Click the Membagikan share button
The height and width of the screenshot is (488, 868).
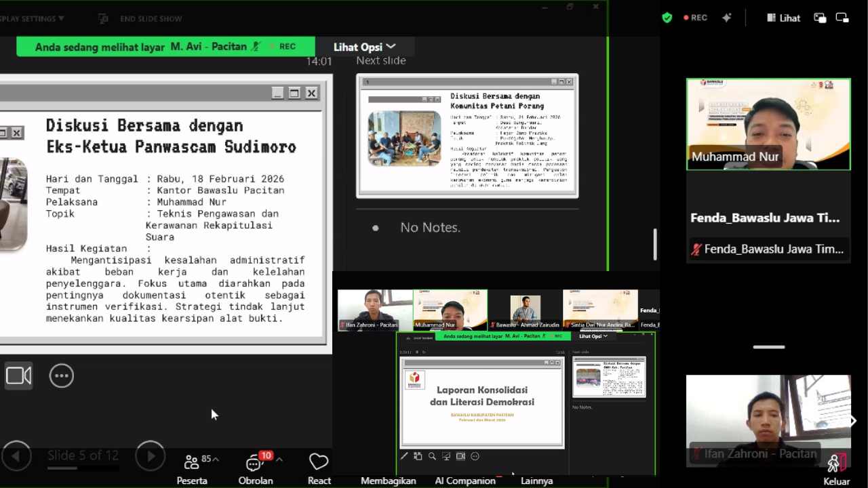point(388,481)
